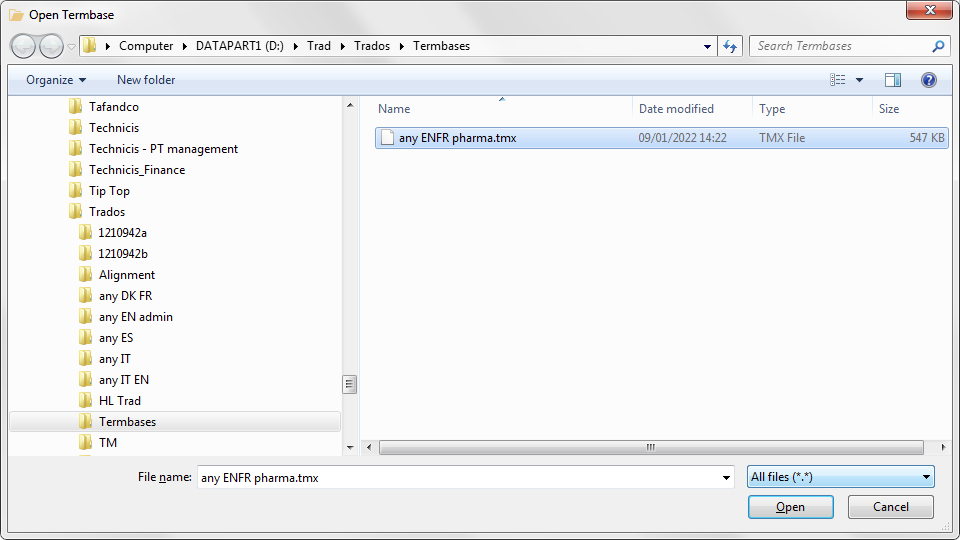Click Tip Top folder icon

pyautogui.click(x=75, y=190)
